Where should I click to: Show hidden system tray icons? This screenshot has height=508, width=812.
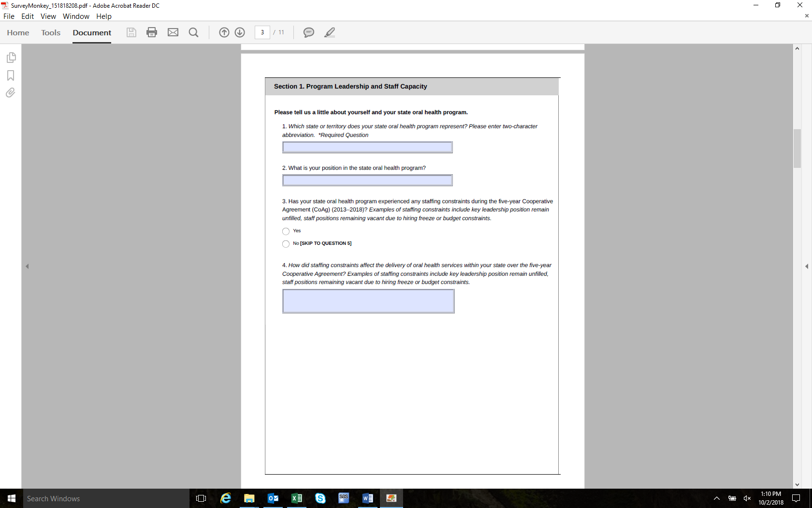point(717,498)
